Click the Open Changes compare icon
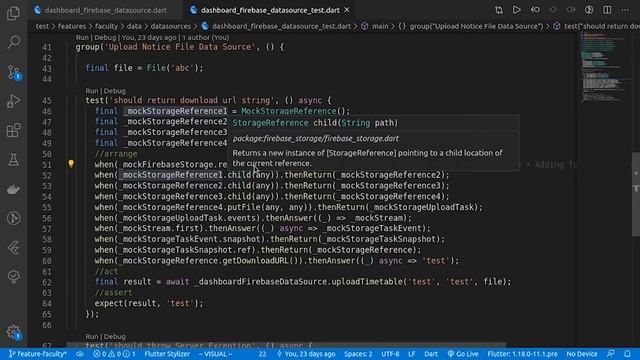This screenshot has height=360, width=640. coord(499,10)
